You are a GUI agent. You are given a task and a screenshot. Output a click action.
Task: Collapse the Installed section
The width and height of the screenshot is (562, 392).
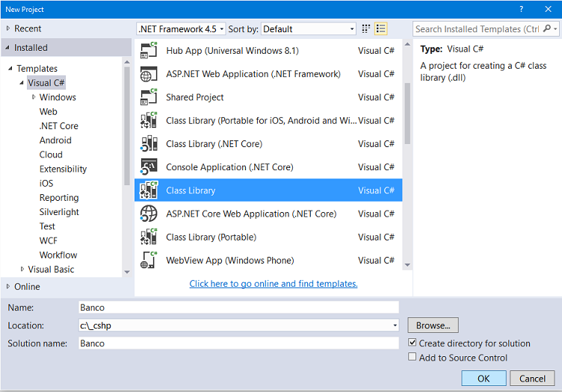pos(7,47)
